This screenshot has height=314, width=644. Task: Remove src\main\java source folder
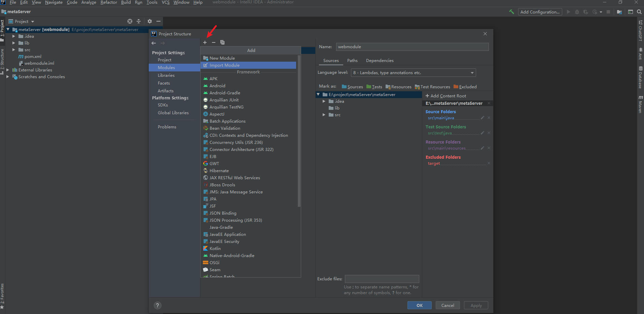tap(489, 118)
